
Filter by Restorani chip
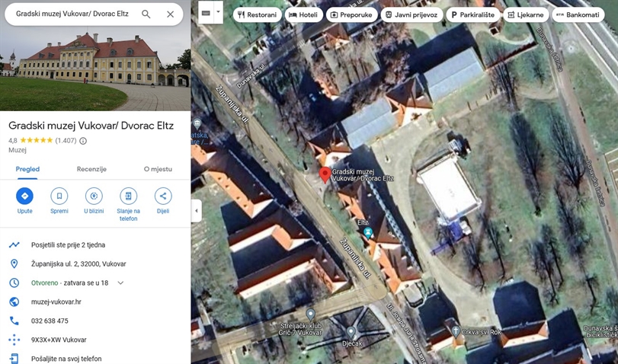[258, 15]
